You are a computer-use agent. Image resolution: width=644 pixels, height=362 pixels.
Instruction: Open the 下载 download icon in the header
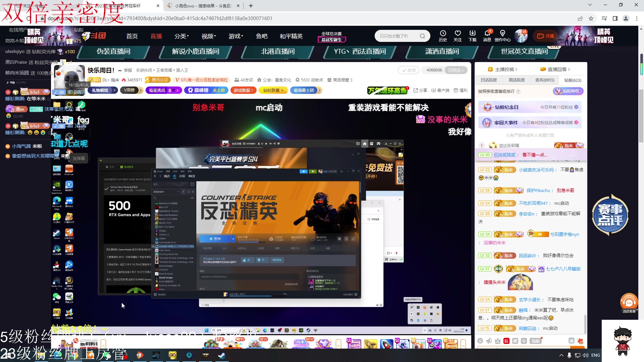click(x=473, y=36)
